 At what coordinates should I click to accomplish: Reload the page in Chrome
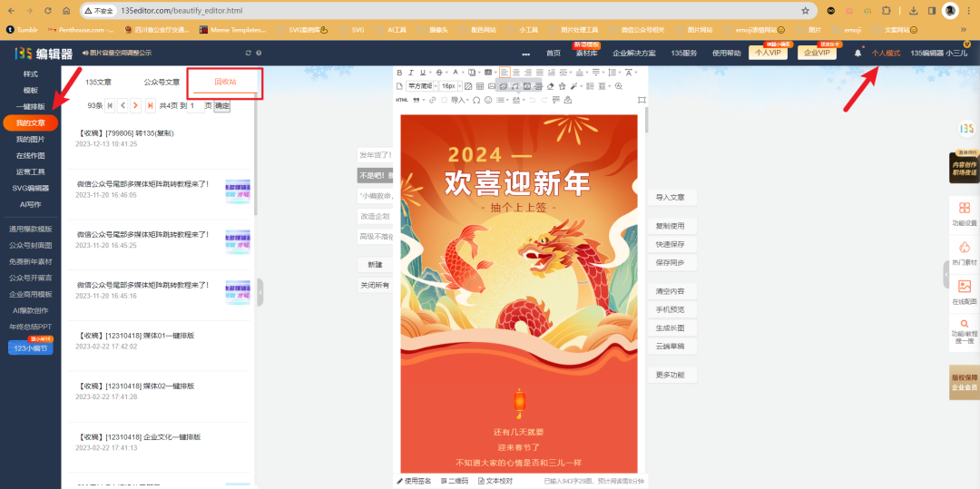48,11
